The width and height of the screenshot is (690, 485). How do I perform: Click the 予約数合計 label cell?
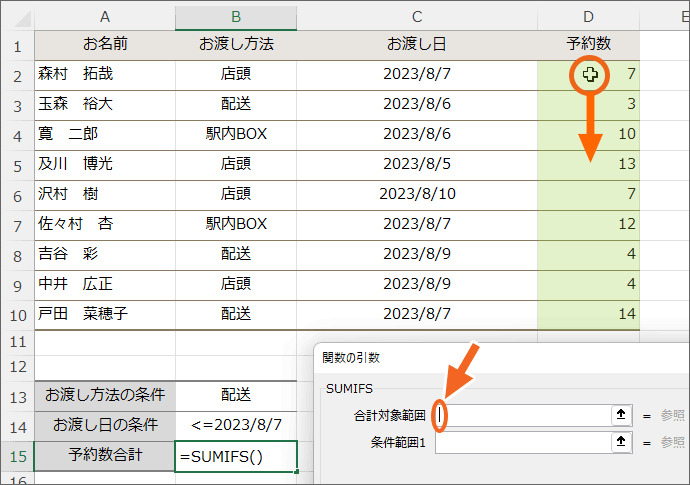pyautogui.click(x=105, y=456)
